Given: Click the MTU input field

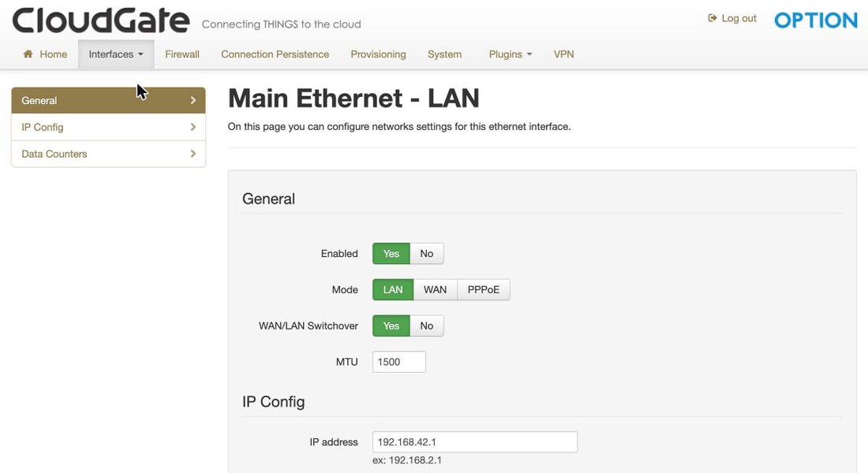Looking at the screenshot, I should coord(399,362).
